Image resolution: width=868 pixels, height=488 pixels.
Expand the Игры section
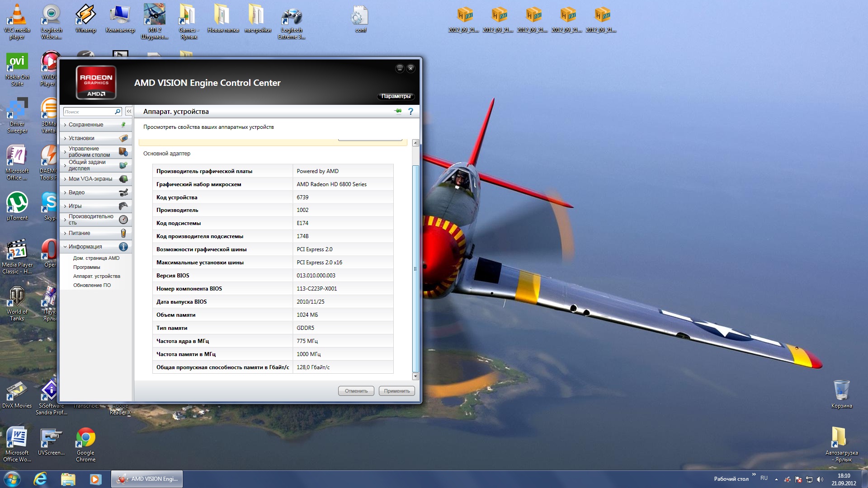point(75,206)
